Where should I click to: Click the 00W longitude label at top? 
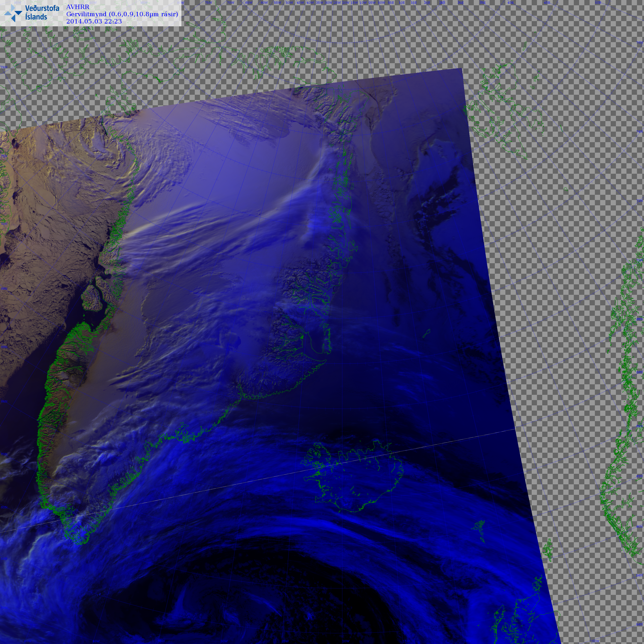pos(381,3)
